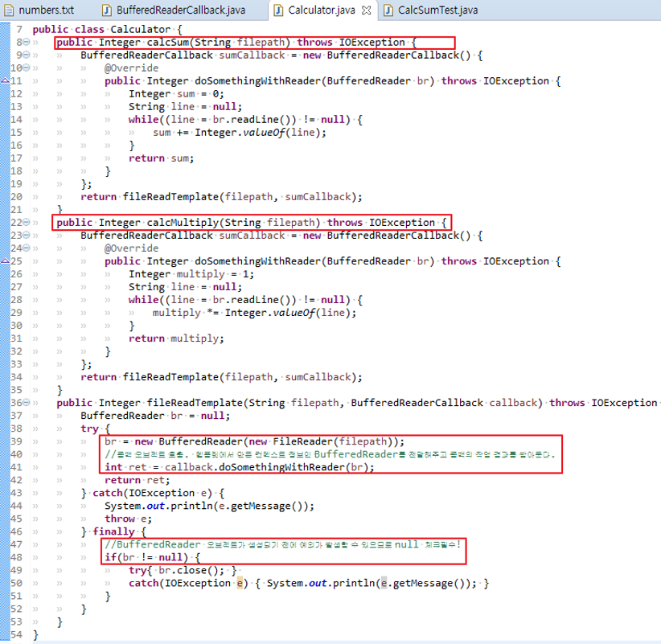Click the CalcSumTest.java file icon
The width and height of the screenshot is (661, 644).
pyautogui.click(x=388, y=10)
